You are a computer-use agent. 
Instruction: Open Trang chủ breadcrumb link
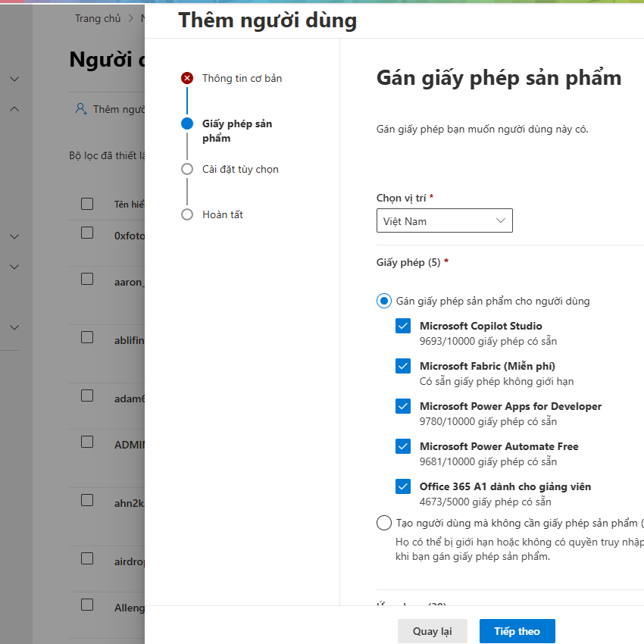tap(97, 18)
